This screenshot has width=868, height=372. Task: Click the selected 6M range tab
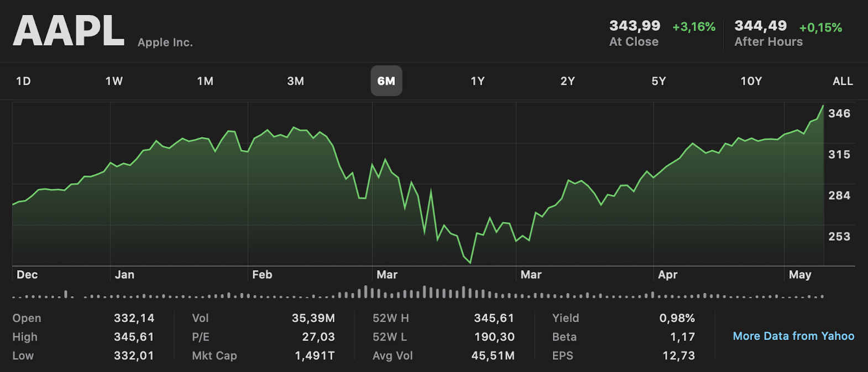pos(386,81)
